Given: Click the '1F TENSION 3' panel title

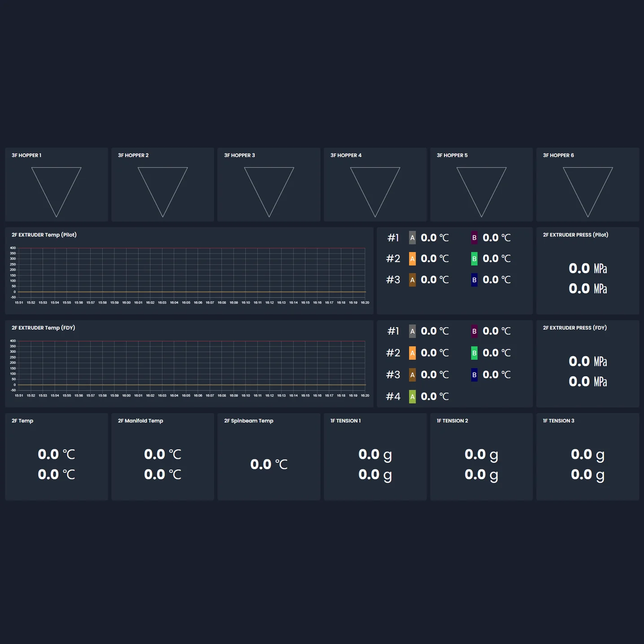Looking at the screenshot, I should pyautogui.click(x=558, y=421).
